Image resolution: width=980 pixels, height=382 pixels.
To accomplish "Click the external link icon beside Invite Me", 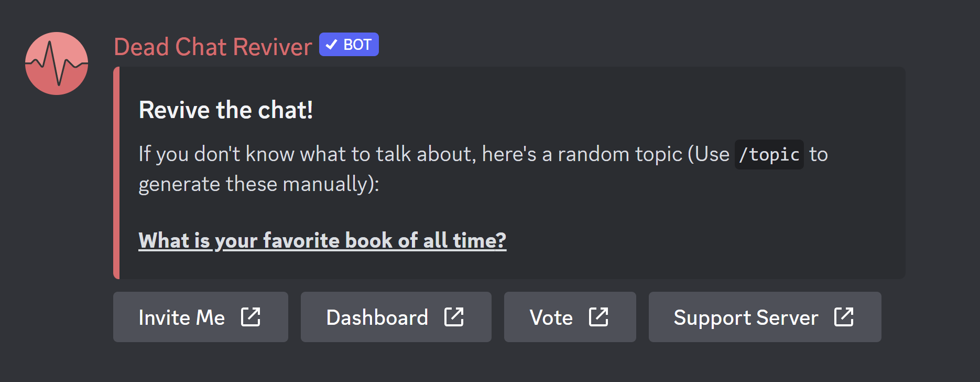I will click(x=251, y=317).
